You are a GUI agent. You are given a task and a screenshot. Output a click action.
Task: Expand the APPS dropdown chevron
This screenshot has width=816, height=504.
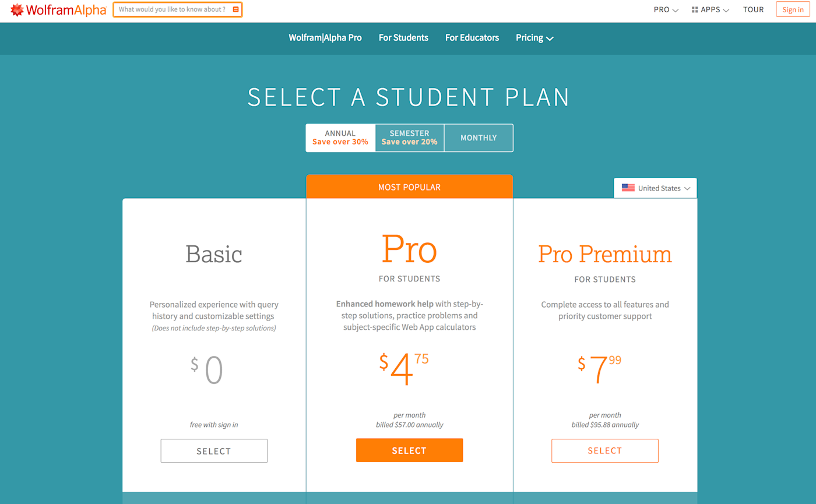pos(726,10)
